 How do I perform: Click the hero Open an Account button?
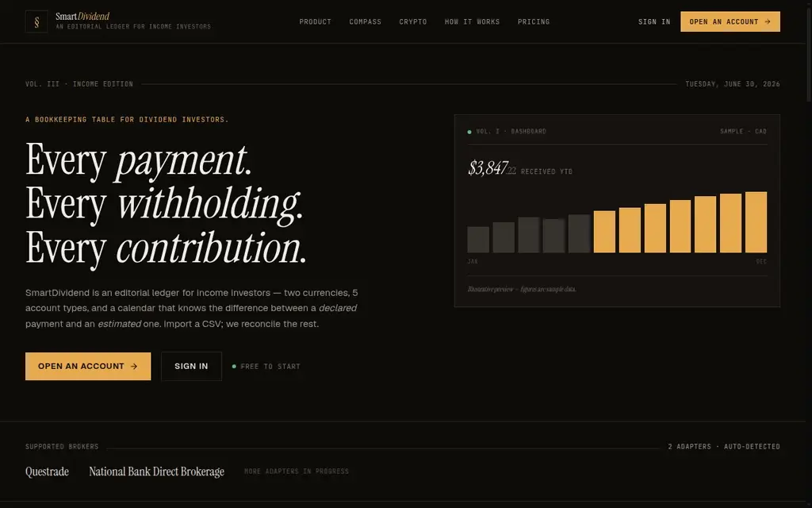[x=88, y=366]
